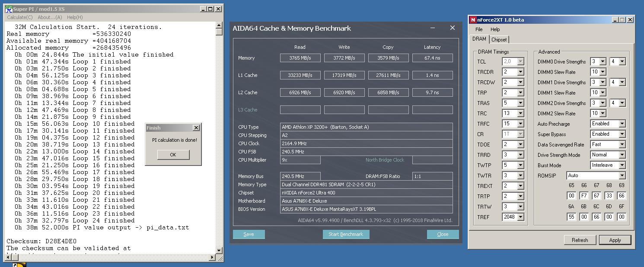Click Start Benchmark button
The image size is (644, 267).
[x=346, y=234]
